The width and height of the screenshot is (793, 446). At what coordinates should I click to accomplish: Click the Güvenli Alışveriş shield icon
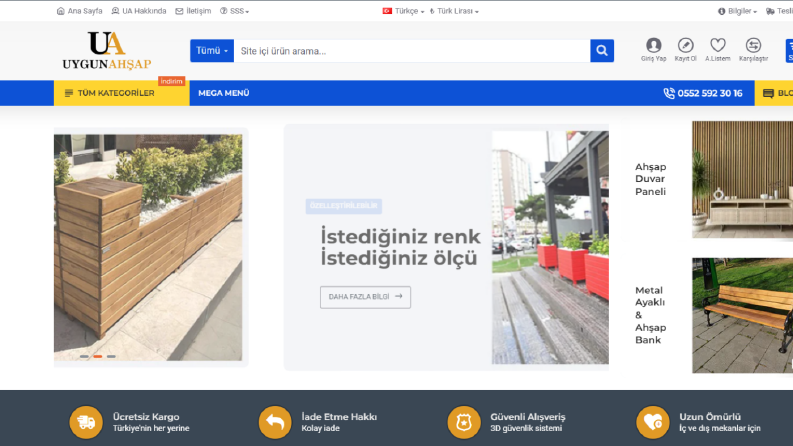tap(464, 422)
